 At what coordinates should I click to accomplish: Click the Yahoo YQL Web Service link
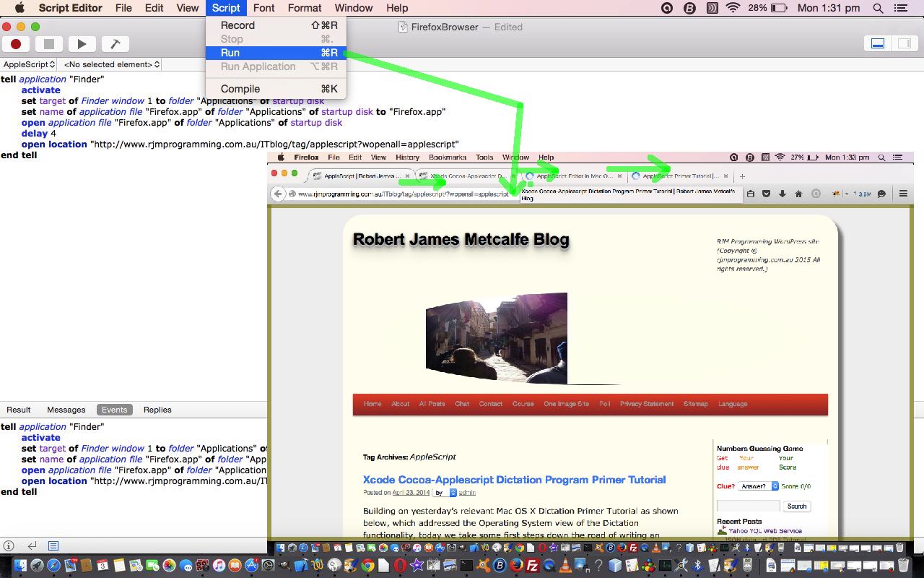pos(764,531)
